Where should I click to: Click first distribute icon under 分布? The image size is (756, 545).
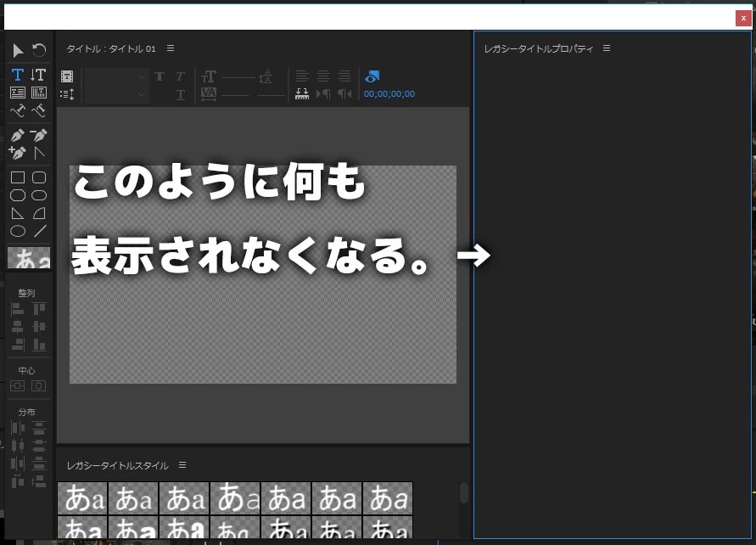tap(17, 427)
